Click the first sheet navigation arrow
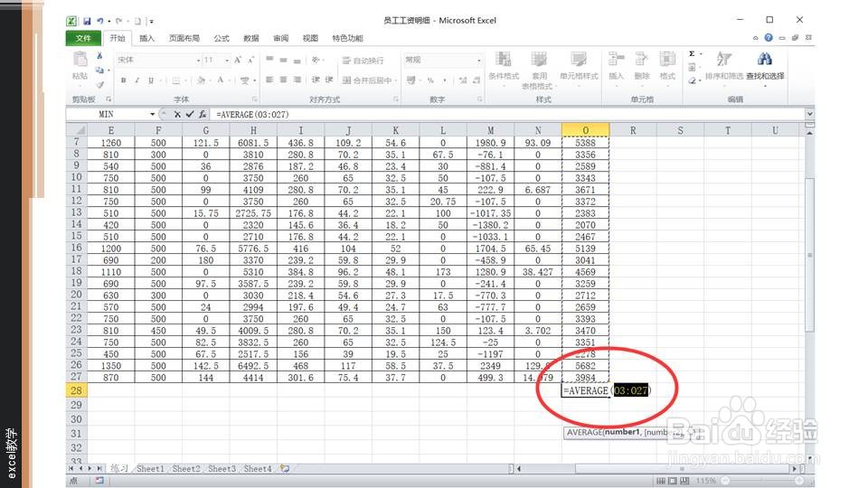 (x=71, y=469)
